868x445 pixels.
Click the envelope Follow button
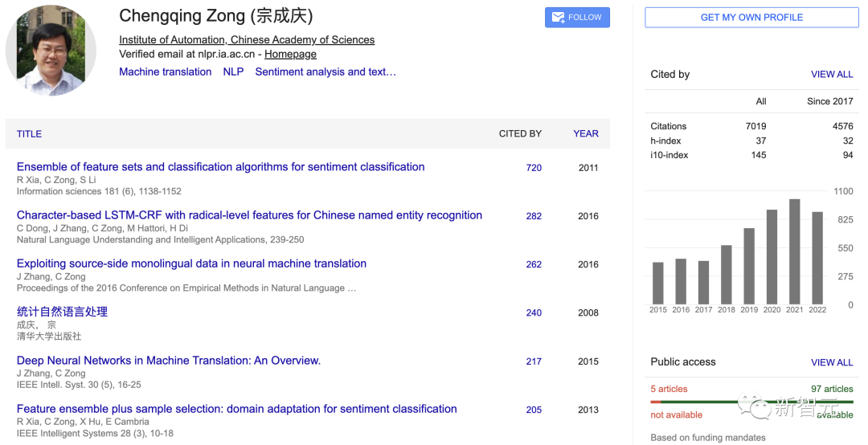[x=577, y=17]
